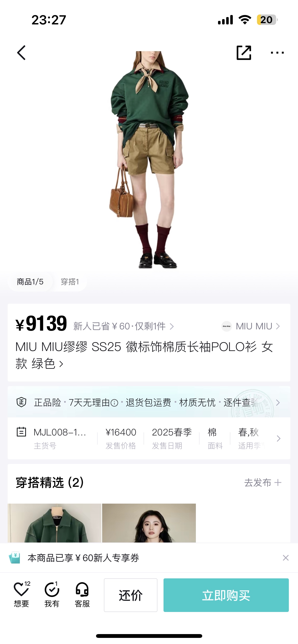
Task: Tap the info icon beside 7天无理由
Action: pos(114,403)
